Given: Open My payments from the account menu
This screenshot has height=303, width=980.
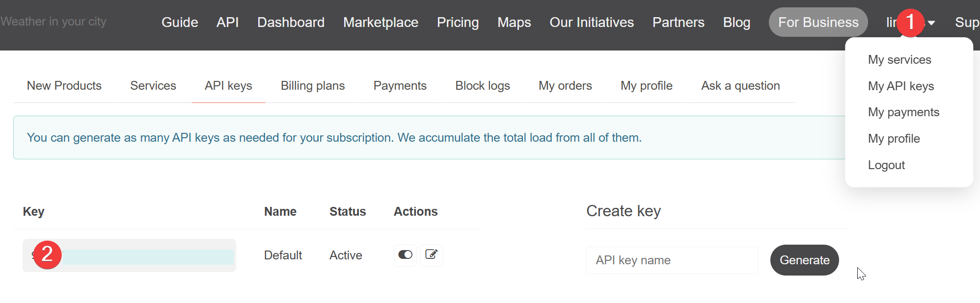Looking at the screenshot, I should click(903, 112).
